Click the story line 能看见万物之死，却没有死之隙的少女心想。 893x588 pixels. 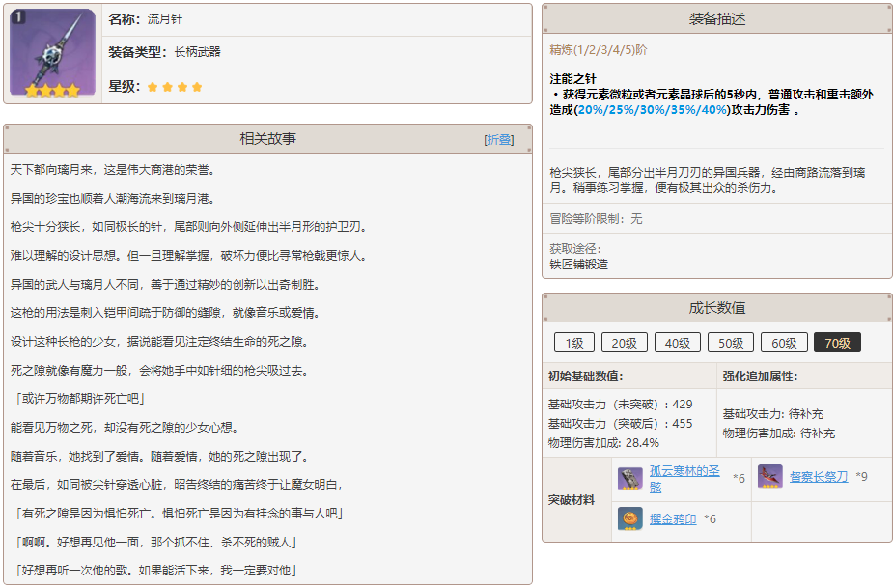[125, 428]
